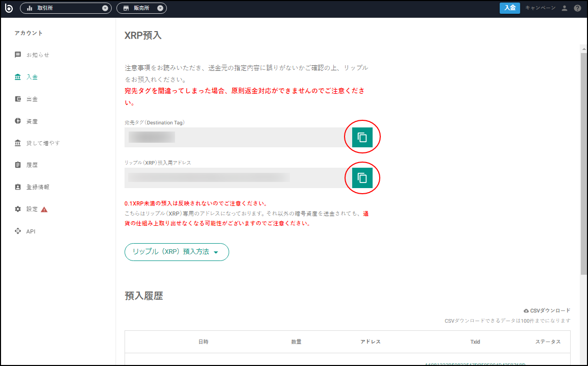Open 貸して増やす in the sidebar
This screenshot has height=366, width=588.
43,143
